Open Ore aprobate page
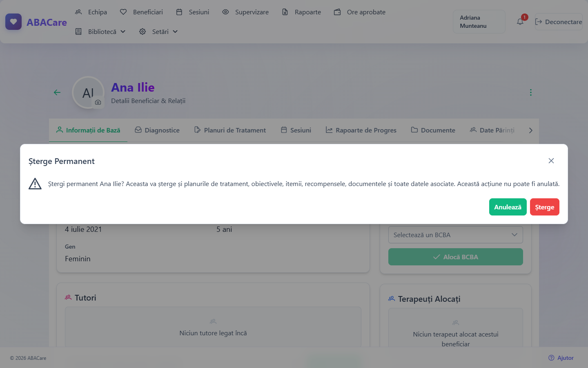Screen dimensions: 588x368 (x=360, y=12)
